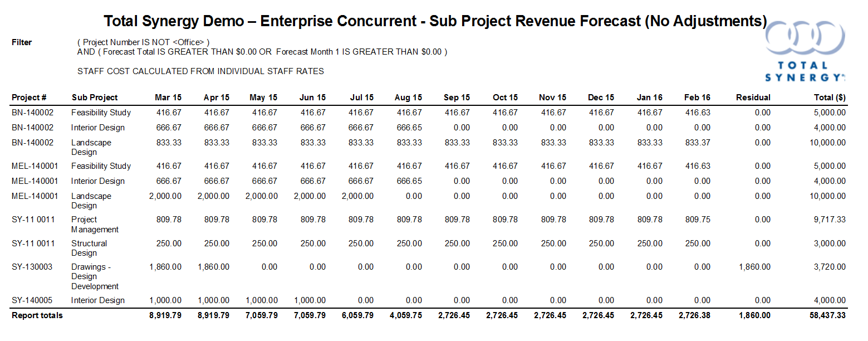
Task: Click the Sub Project Revenue Forecast report title
Action: 435,21
